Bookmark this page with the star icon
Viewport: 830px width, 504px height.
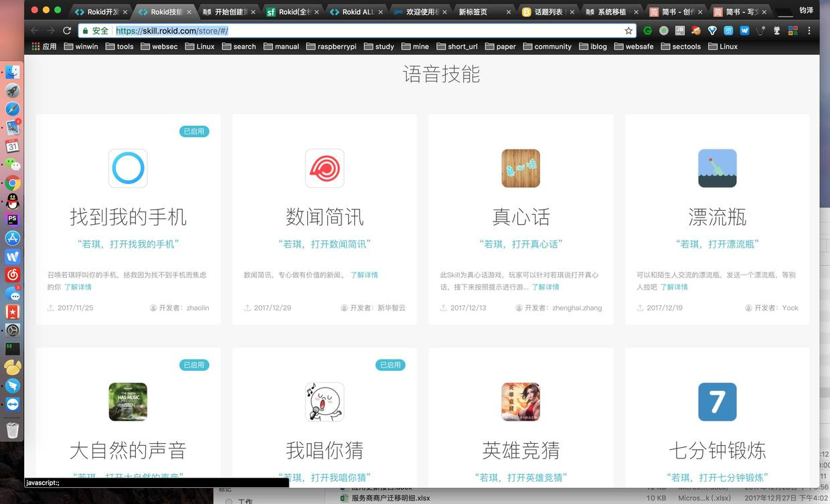pos(629,31)
